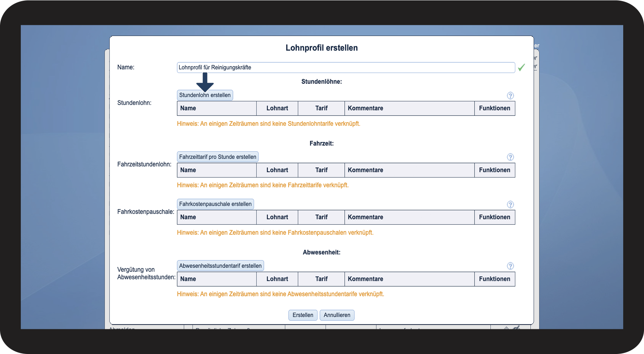Click the hint about missing Stundenlohntarife
This screenshot has width=644, height=354.
[x=269, y=124]
